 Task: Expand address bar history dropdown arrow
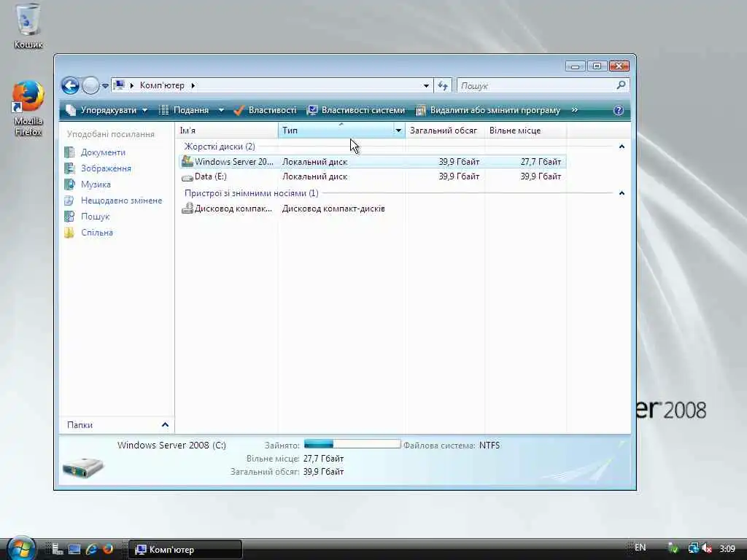coord(426,86)
